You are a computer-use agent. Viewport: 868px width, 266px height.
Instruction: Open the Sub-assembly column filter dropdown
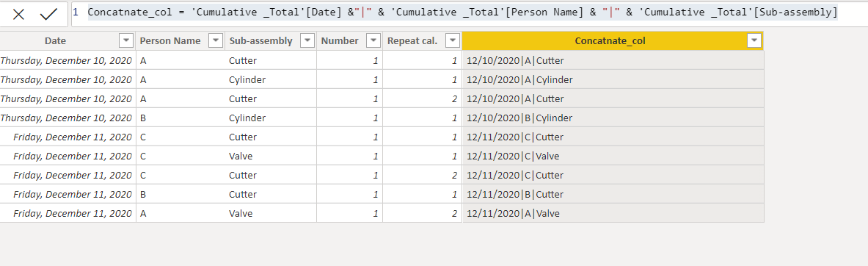pos(307,41)
